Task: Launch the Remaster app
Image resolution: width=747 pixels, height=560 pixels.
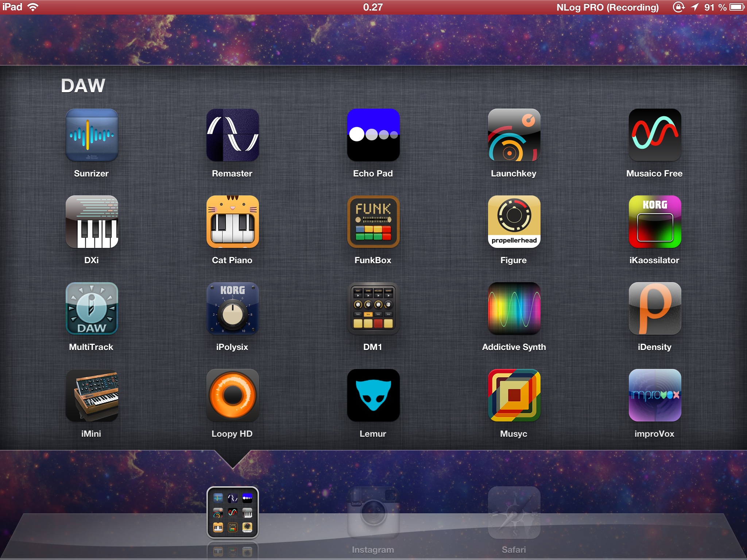Action: click(x=232, y=135)
